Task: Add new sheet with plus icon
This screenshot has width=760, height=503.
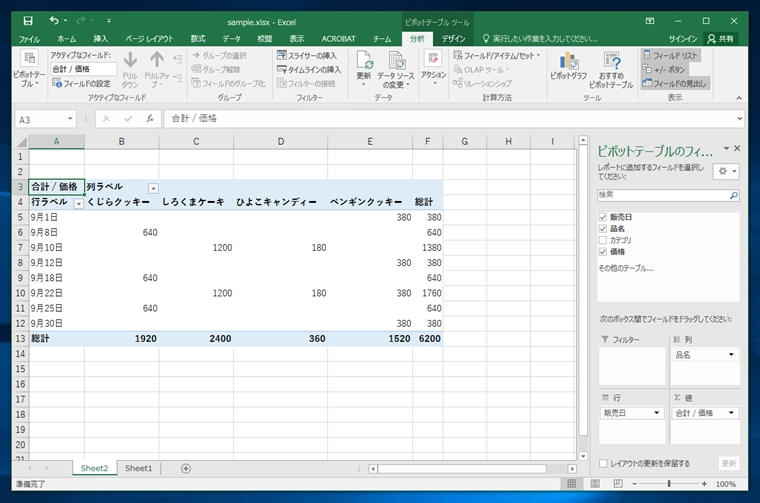Action: [186, 468]
